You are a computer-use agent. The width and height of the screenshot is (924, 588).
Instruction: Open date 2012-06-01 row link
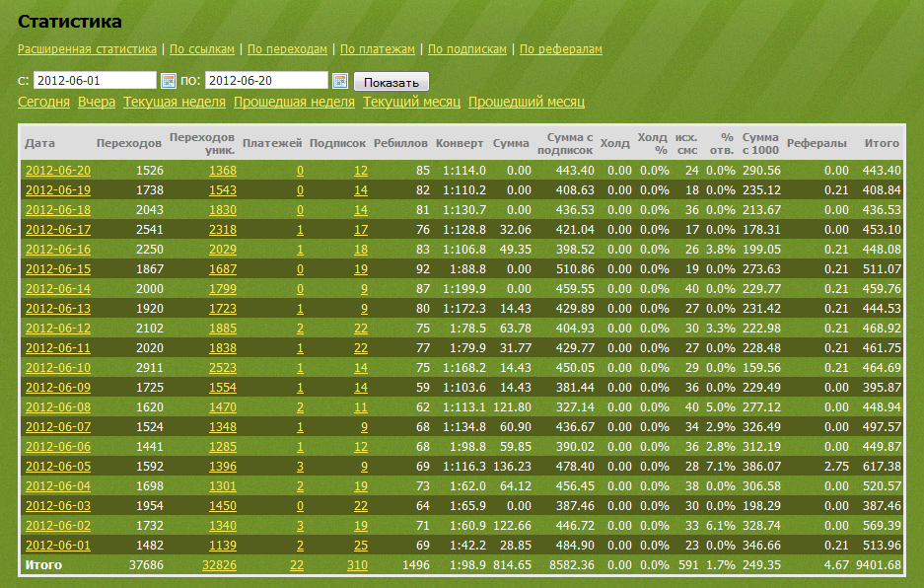[58, 546]
